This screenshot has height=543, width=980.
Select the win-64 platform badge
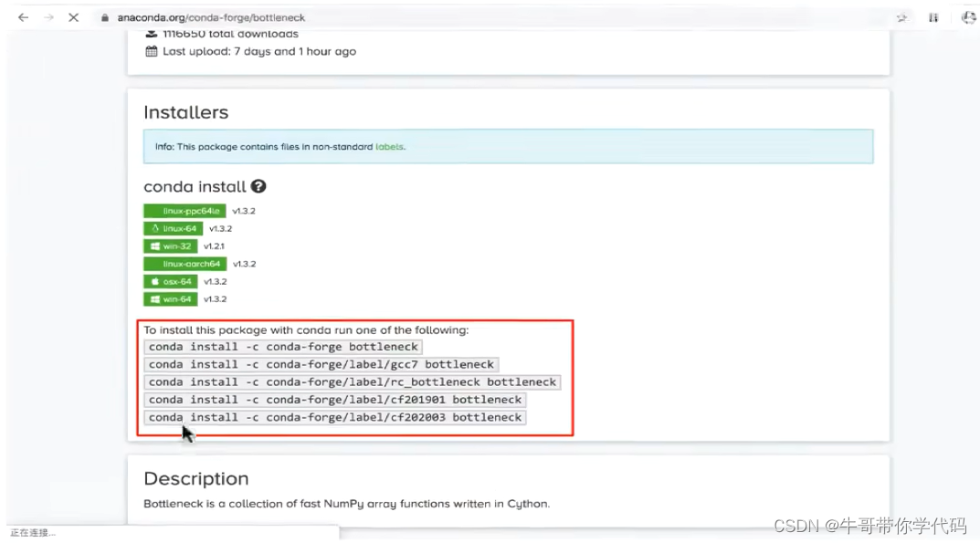point(171,299)
